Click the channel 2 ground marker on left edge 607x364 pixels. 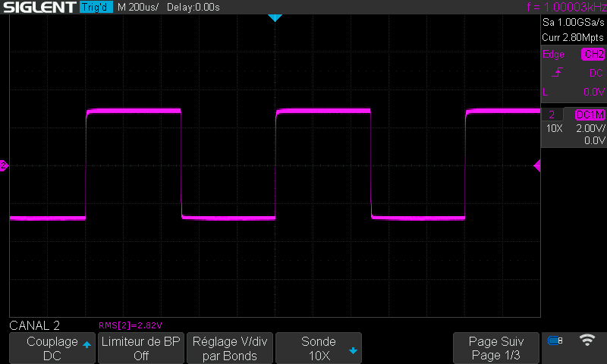point(4,165)
